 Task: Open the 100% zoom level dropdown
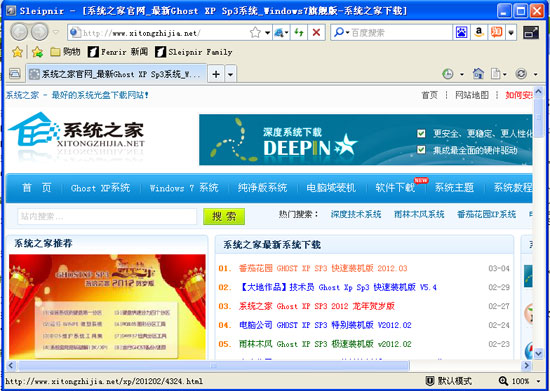pos(538,381)
